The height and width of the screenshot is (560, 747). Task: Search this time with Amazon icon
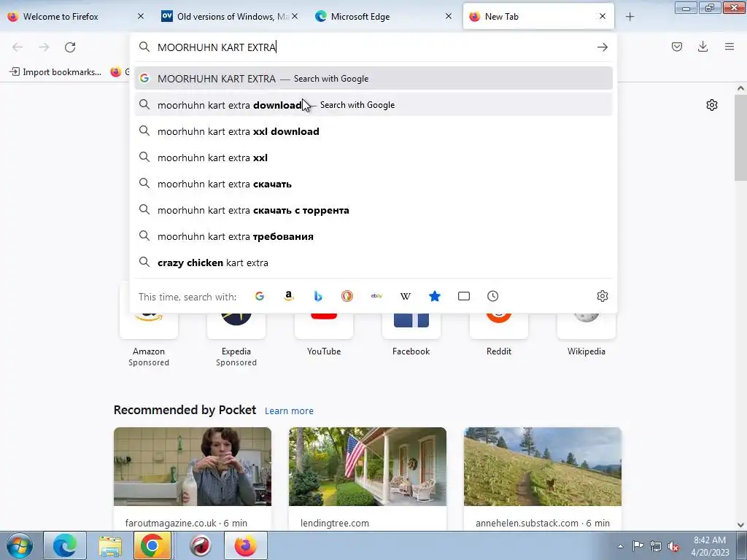point(289,296)
